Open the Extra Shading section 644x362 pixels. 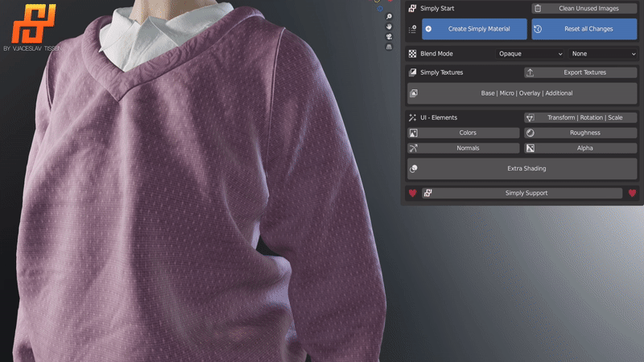(x=522, y=168)
